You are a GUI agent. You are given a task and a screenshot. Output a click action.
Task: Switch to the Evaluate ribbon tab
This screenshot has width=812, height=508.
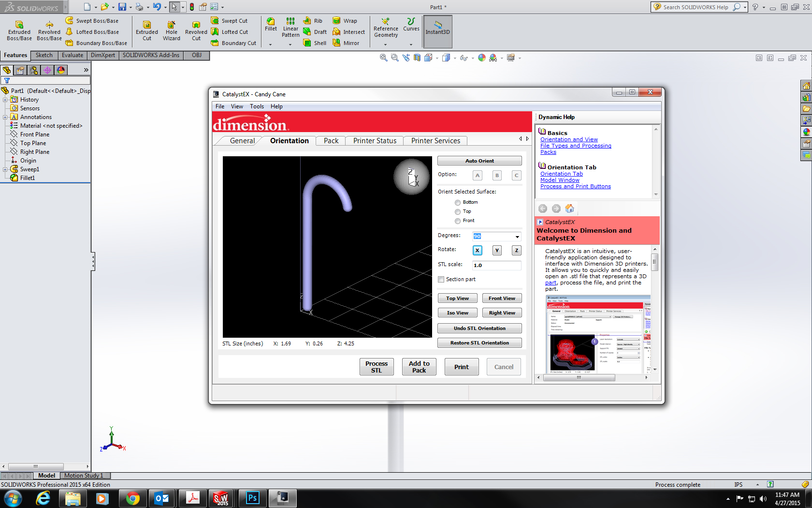click(x=72, y=55)
